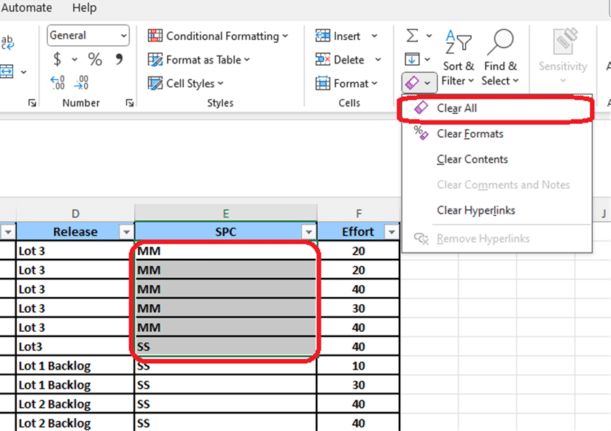Apply Percent Style format
This screenshot has height=431, width=611.
pyautogui.click(x=95, y=60)
